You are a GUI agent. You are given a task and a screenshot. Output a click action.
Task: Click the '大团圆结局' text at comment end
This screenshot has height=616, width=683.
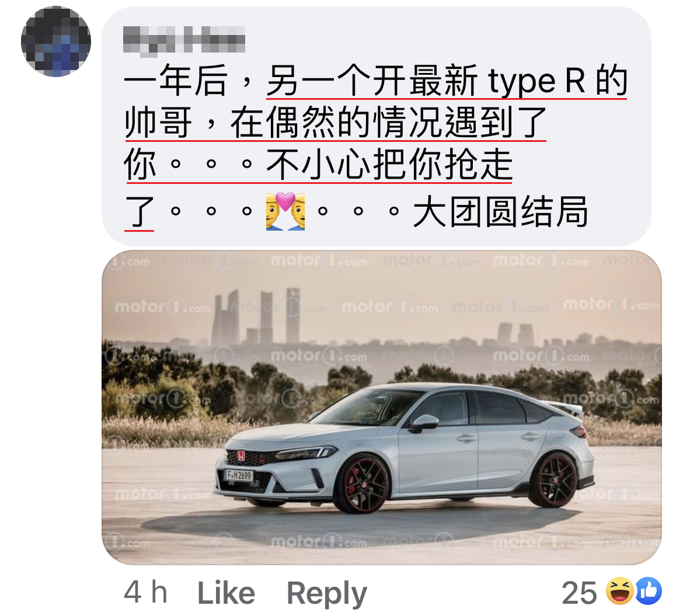click(x=500, y=212)
